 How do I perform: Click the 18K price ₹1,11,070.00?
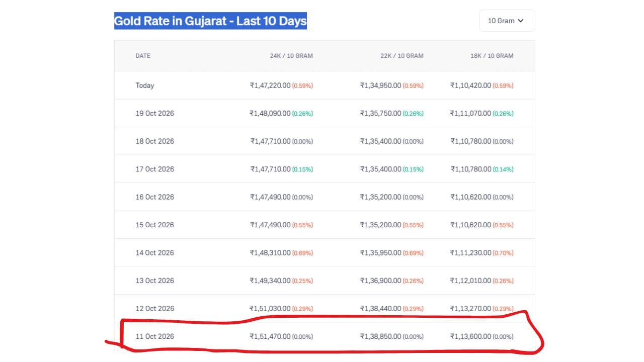(470, 113)
